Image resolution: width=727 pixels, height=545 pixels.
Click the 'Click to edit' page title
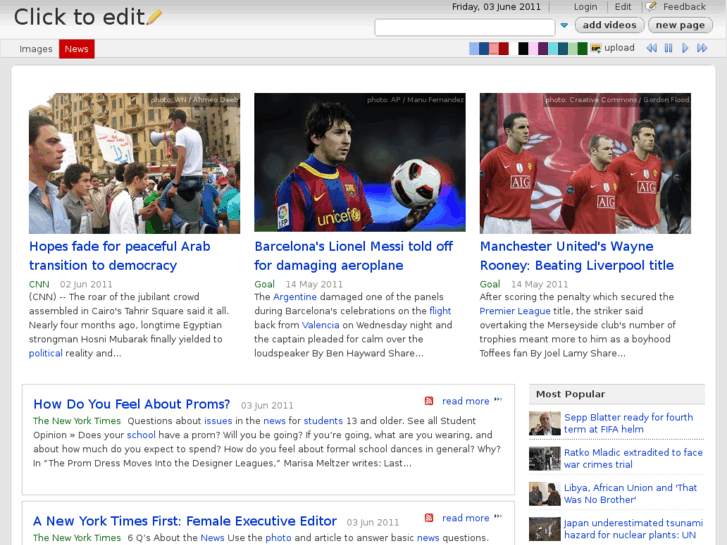point(79,17)
